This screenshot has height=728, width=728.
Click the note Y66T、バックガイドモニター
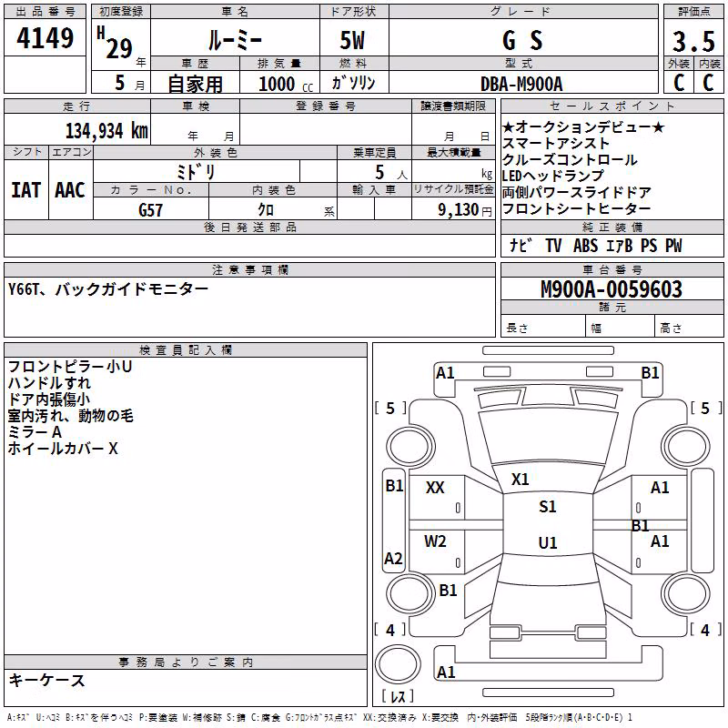click(108, 289)
